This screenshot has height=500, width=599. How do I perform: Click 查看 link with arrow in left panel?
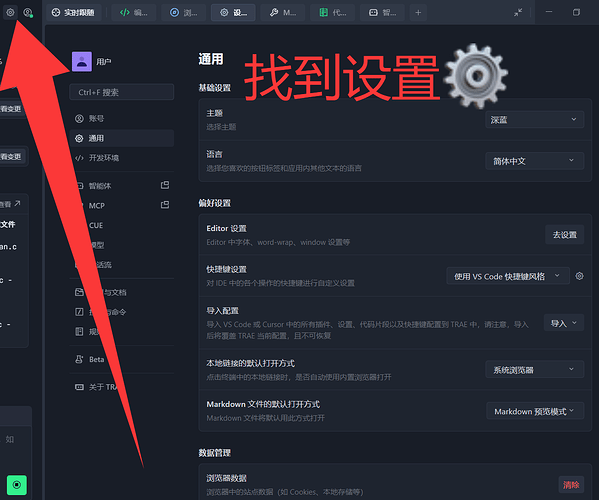[x=10, y=204]
